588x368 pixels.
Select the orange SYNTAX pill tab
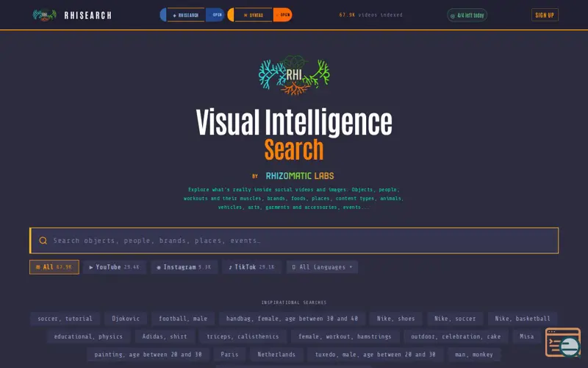click(253, 15)
